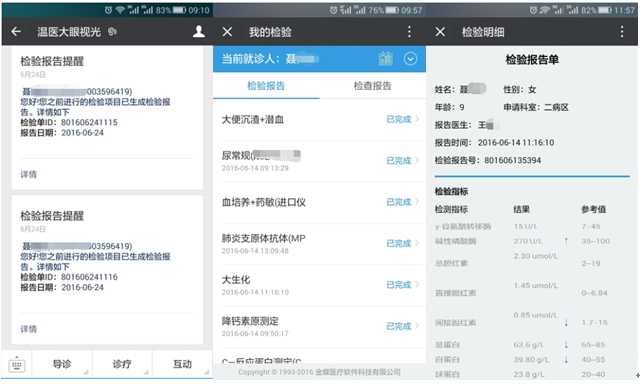The image size is (640, 384).
Task: Open the 诊疗 bottom menu
Action: click(122, 364)
